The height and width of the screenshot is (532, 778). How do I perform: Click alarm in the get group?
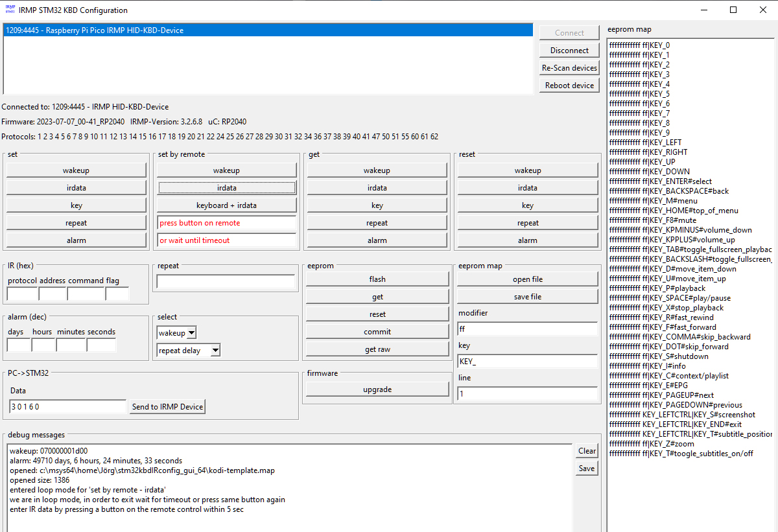[x=377, y=240]
